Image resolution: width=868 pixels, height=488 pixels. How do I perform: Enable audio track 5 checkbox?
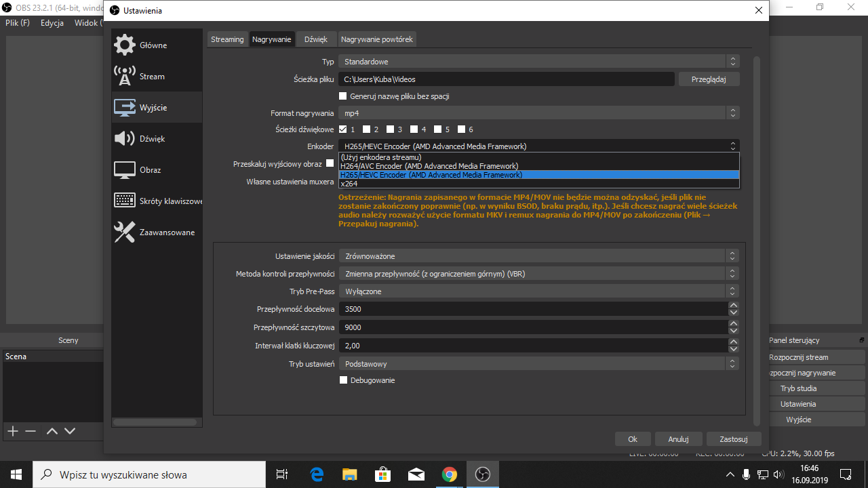(438, 129)
